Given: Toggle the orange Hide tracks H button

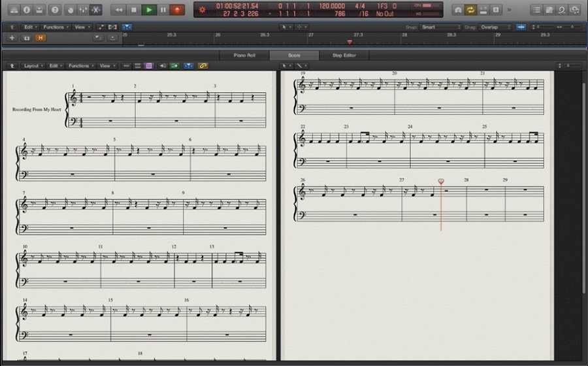Looking at the screenshot, I should pyautogui.click(x=41, y=38).
